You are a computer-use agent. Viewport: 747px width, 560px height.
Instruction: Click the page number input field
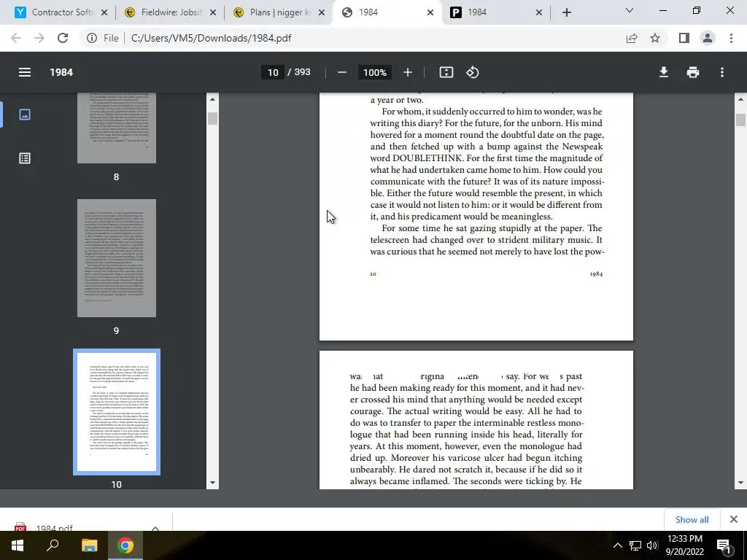click(273, 72)
